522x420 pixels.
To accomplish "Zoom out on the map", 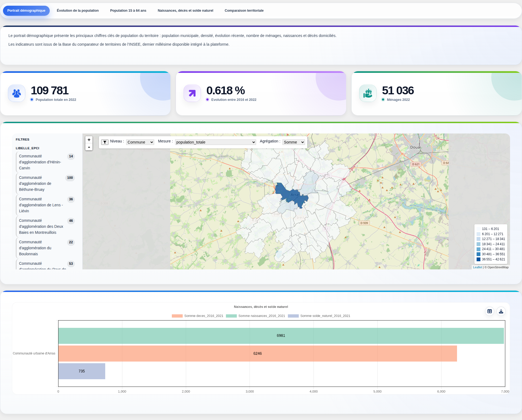I will tap(89, 147).
